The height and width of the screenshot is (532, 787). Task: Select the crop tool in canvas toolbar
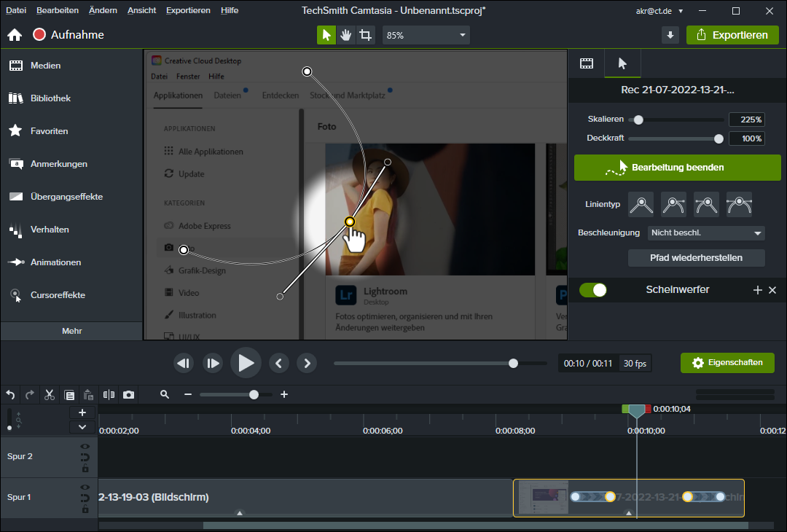366,35
